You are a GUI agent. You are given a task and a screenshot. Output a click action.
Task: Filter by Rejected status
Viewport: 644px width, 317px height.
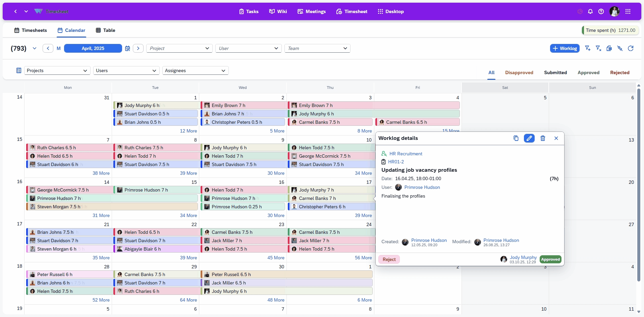(x=620, y=72)
